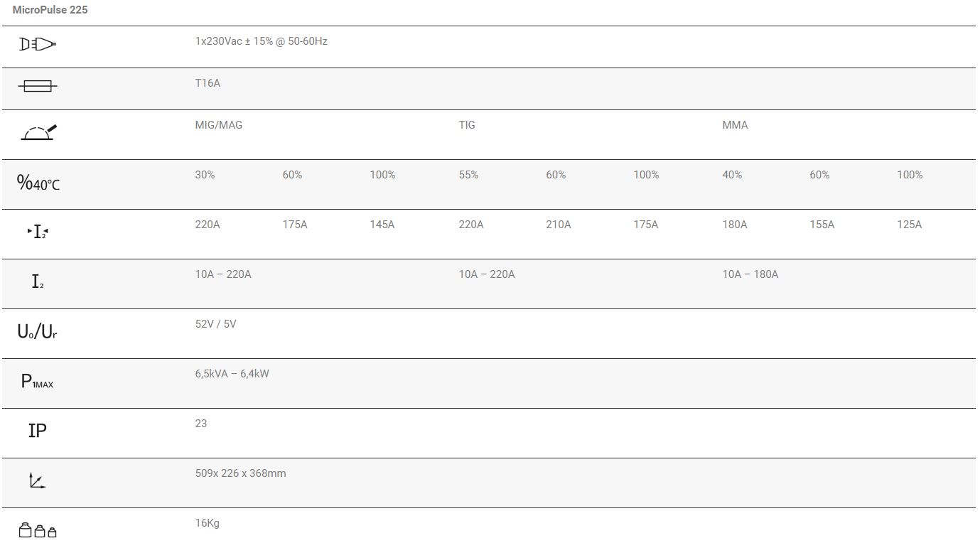Click the rated welding current I2 arrows icon
The image size is (980, 543).
[38, 232]
